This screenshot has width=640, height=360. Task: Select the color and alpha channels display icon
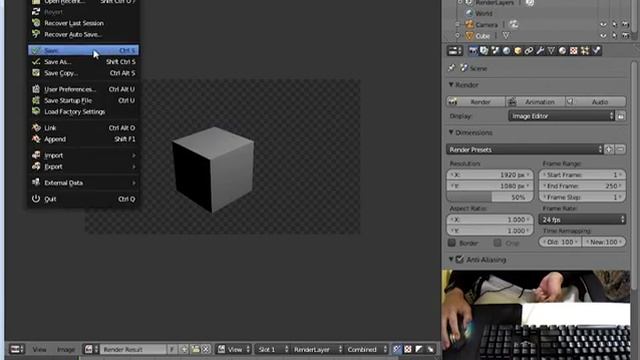coord(397,349)
